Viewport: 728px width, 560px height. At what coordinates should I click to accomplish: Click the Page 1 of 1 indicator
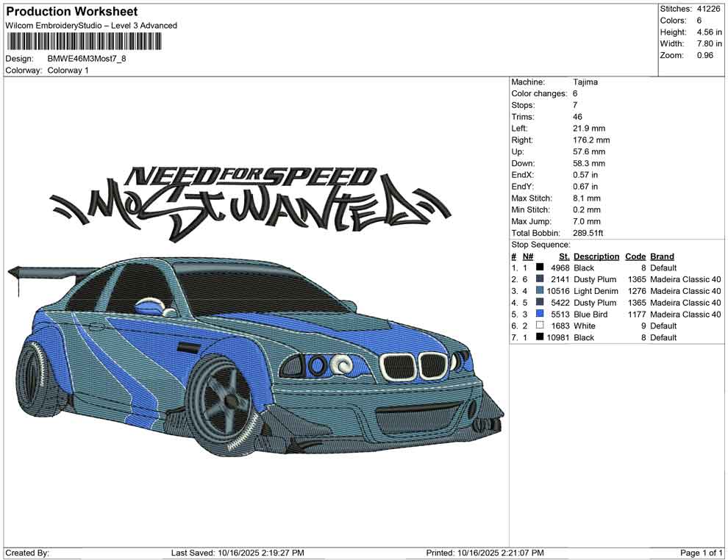coord(701,553)
